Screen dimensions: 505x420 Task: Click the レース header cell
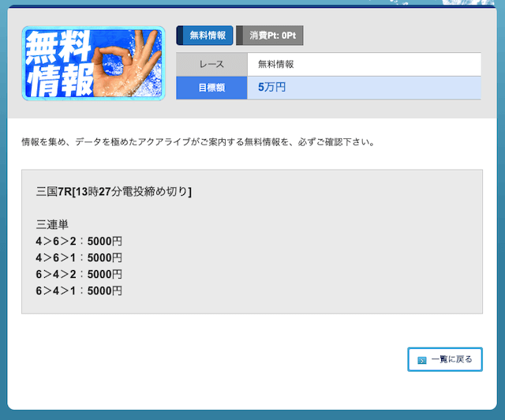pos(211,65)
